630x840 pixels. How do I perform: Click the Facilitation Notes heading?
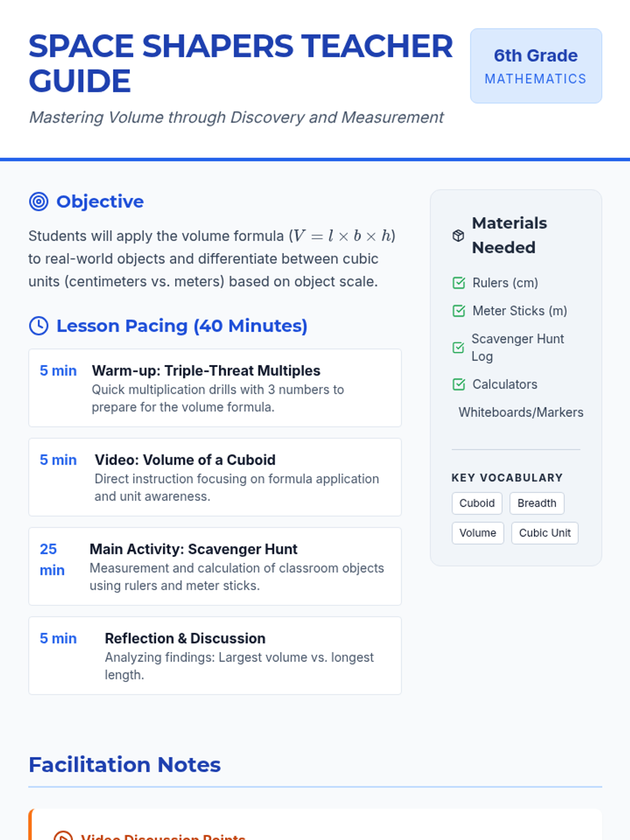point(124,764)
